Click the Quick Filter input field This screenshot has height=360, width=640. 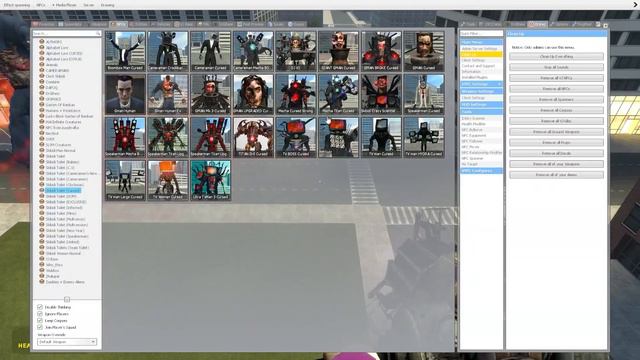click(x=481, y=33)
